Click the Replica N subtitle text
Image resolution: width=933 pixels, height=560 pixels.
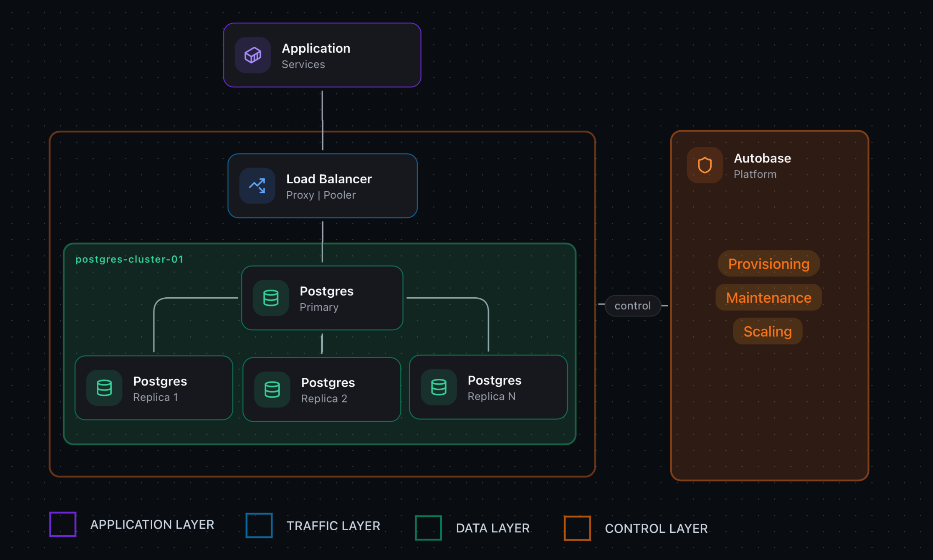click(x=492, y=396)
